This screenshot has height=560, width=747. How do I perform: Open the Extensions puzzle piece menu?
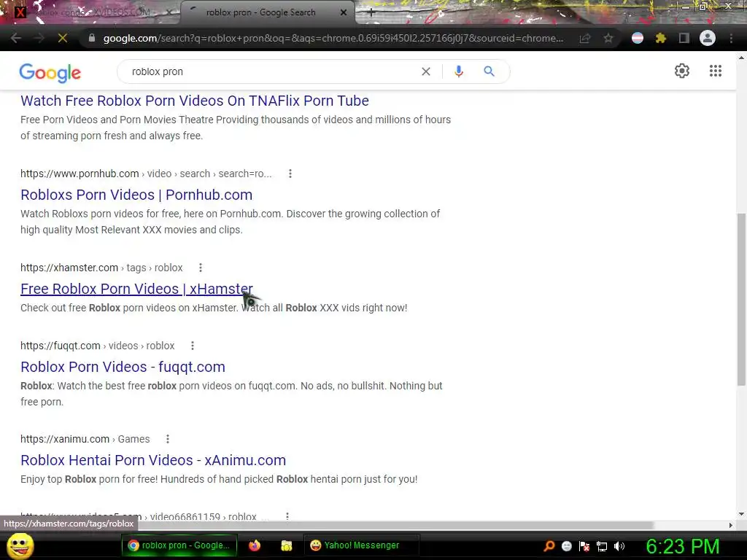coord(661,38)
